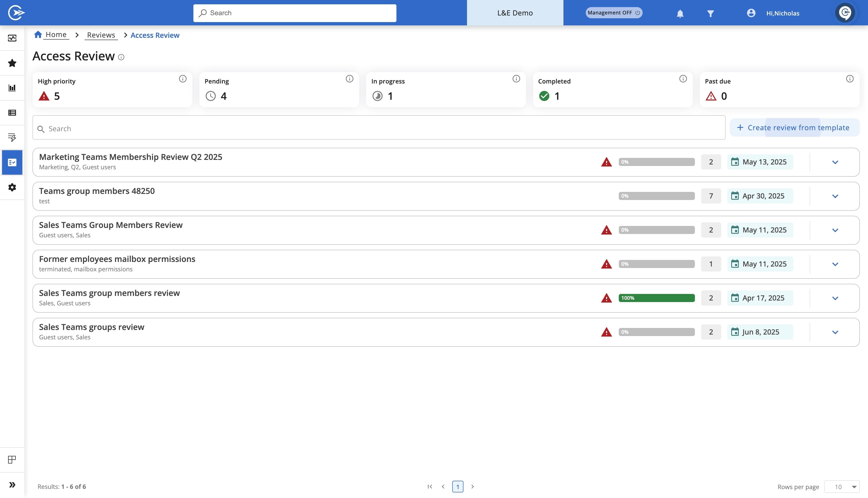Click calendar icon beside Jun 8, 2025
868x498 pixels.
tap(735, 332)
